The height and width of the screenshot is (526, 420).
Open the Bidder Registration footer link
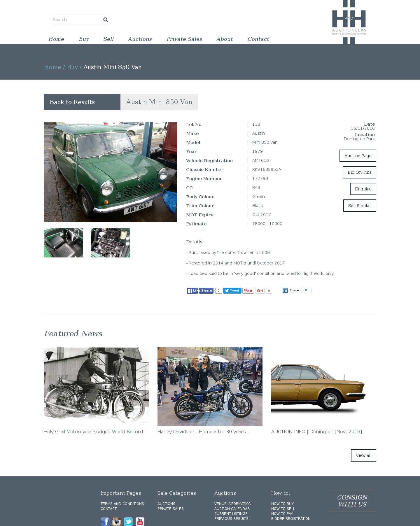click(x=291, y=519)
